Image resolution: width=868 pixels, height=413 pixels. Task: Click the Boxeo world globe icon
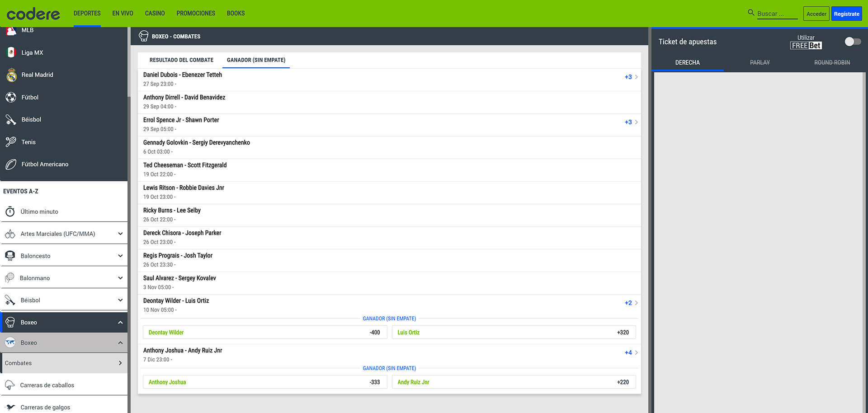[10, 343]
